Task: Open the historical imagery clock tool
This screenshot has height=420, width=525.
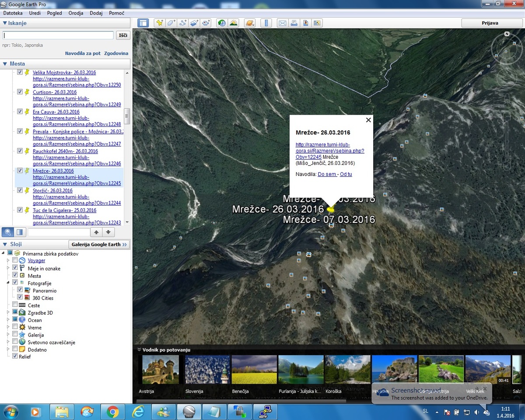Action: tap(222, 23)
